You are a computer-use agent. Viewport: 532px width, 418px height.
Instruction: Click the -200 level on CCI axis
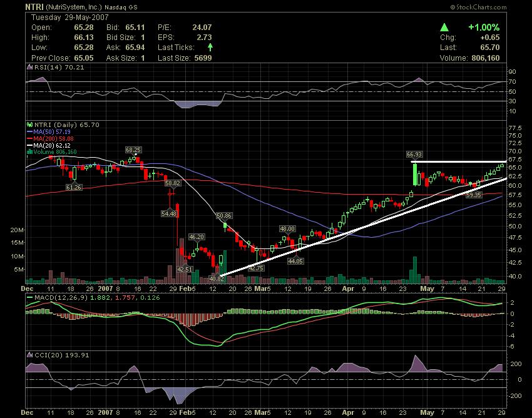[x=514, y=395]
